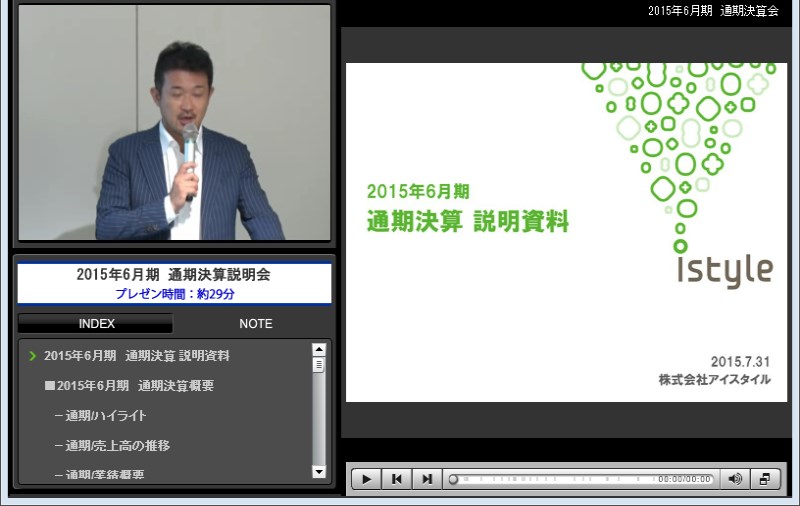Select index entry 通期売上高の推移
800x506 pixels.
112,445
